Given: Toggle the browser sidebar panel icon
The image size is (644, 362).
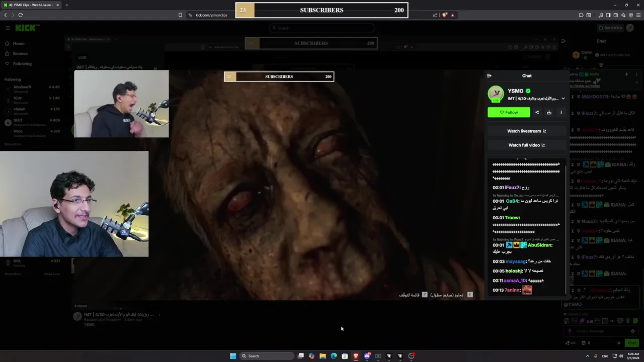Looking at the screenshot, I should click(608, 15).
